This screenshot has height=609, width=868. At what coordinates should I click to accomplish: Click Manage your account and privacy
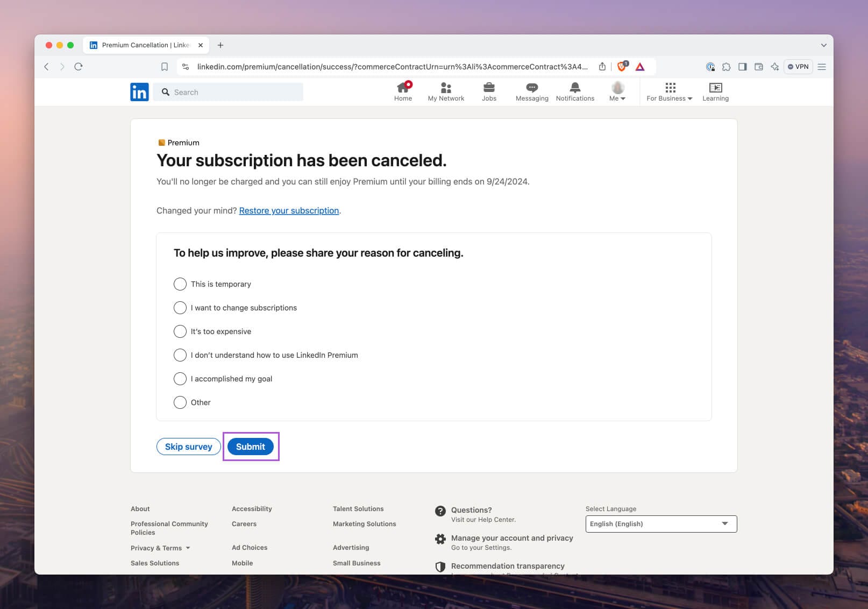pyautogui.click(x=512, y=538)
